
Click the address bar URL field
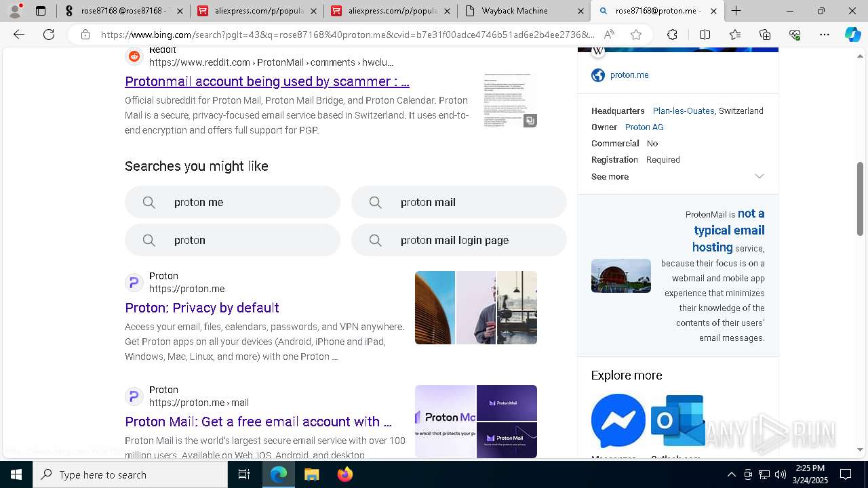click(347, 35)
